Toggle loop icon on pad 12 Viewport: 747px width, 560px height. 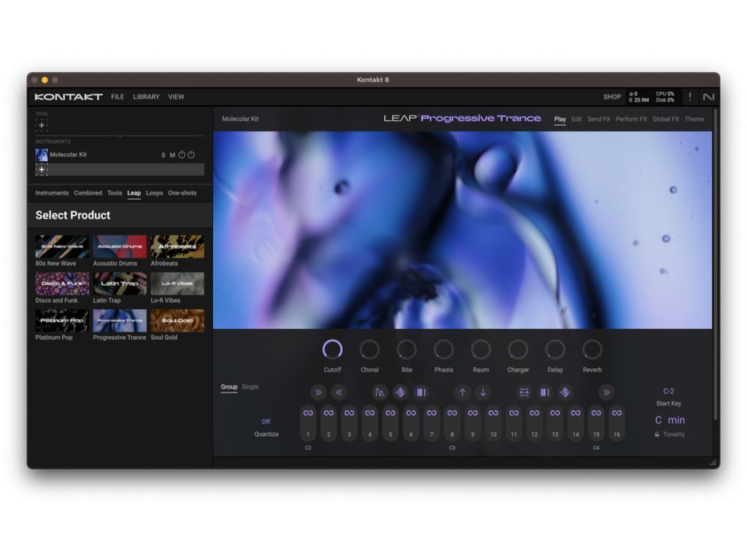point(535,413)
